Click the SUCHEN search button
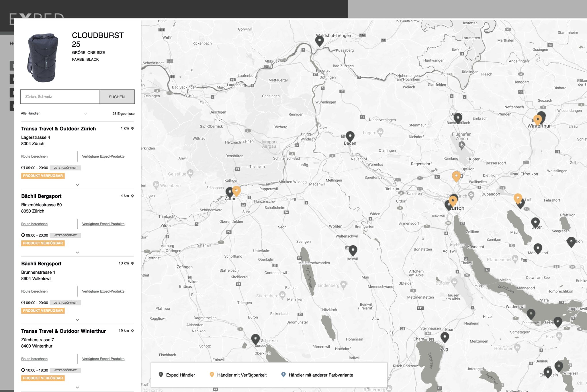This screenshot has height=392, width=587. point(117,97)
